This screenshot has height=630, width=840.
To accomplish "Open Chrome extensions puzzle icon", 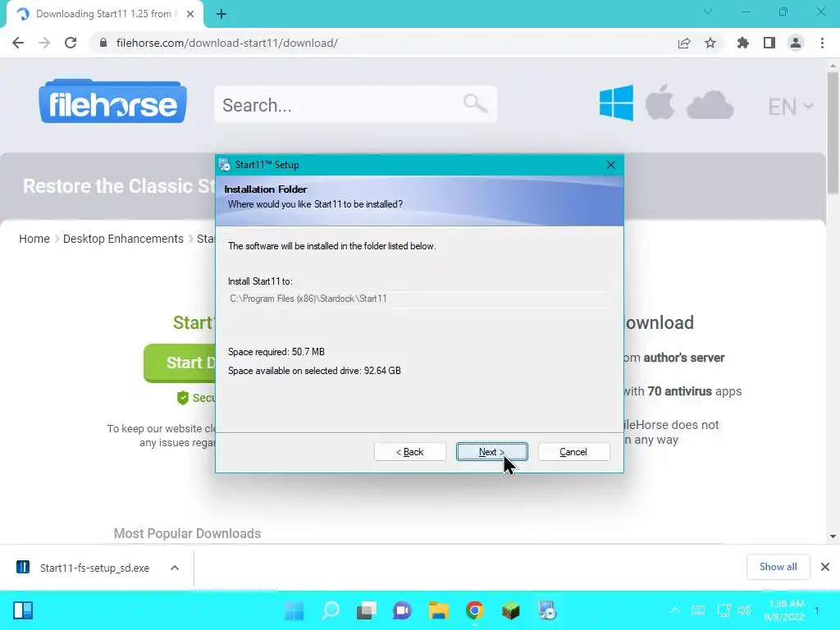I will tap(743, 43).
